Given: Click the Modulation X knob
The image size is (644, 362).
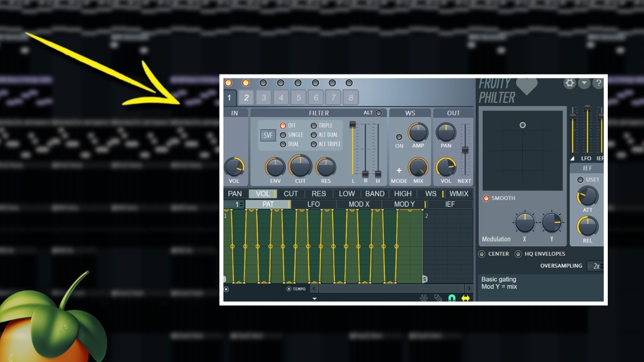Looking at the screenshot, I should (525, 222).
